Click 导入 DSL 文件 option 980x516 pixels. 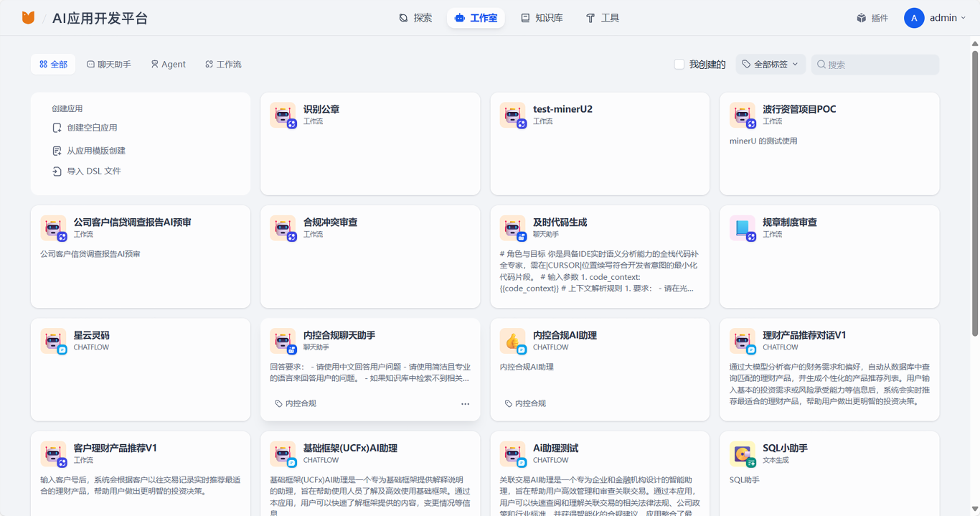click(93, 172)
